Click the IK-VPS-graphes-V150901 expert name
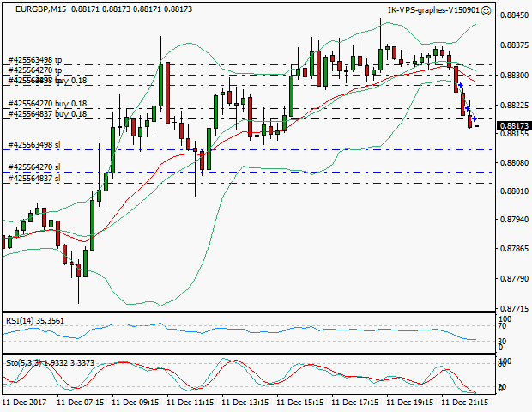Screen dimensions: 532x412 (x=433, y=10)
